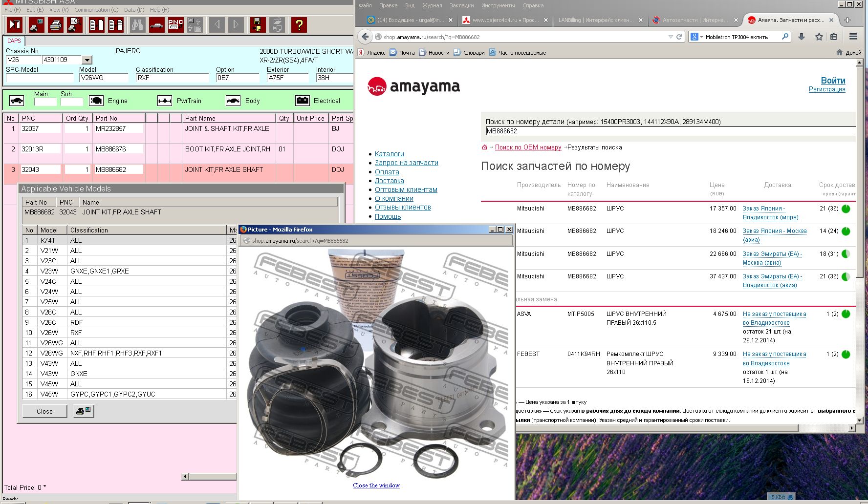Viewport: 868px width, 504px height.
Task: Click the "Close the window" link
Action: click(x=376, y=485)
